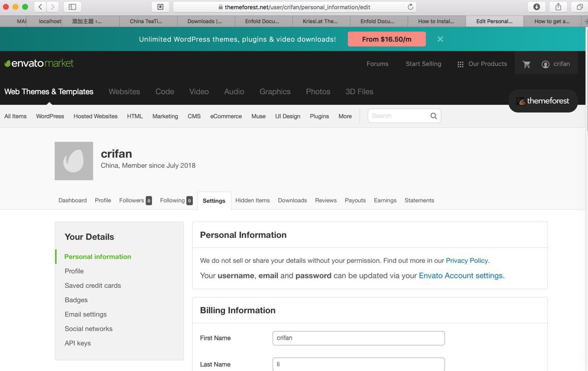
Task: Click the From $16.50/m button
Action: (x=387, y=39)
